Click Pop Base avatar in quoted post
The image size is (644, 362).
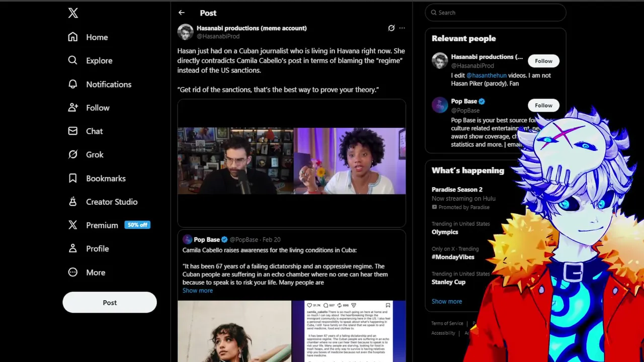pyautogui.click(x=187, y=239)
